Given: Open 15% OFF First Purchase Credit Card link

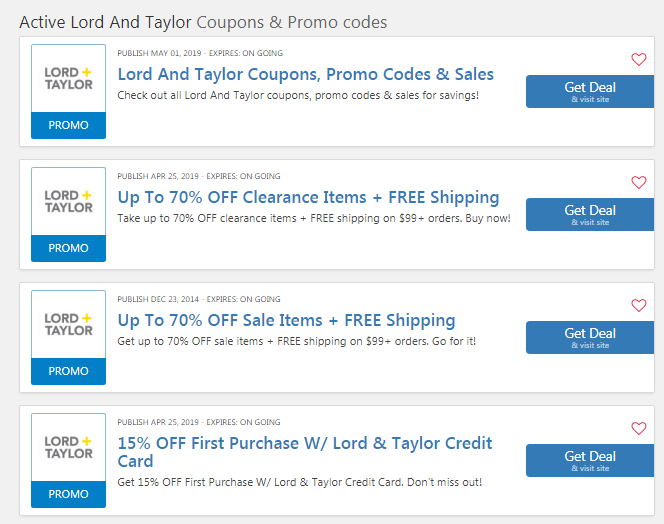Looking at the screenshot, I should pos(304,452).
